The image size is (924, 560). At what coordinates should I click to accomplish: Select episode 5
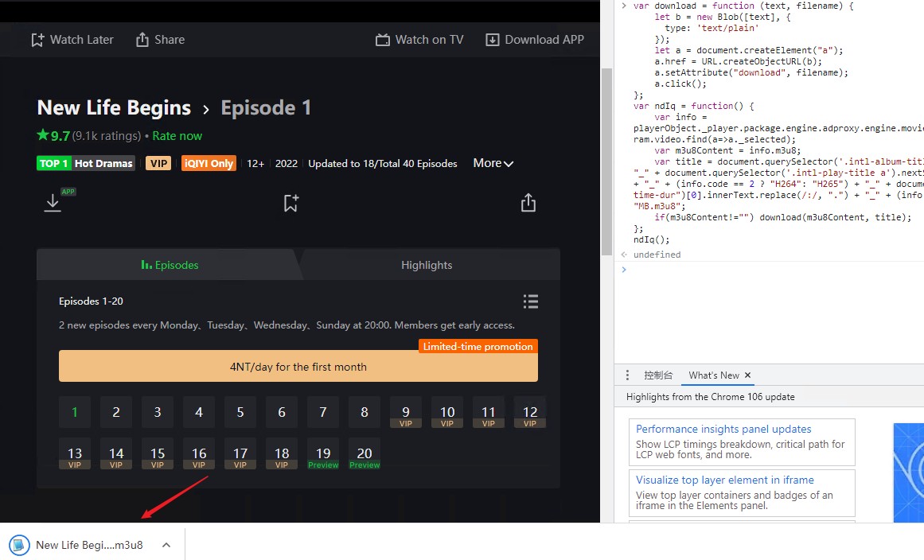coord(240,411)
